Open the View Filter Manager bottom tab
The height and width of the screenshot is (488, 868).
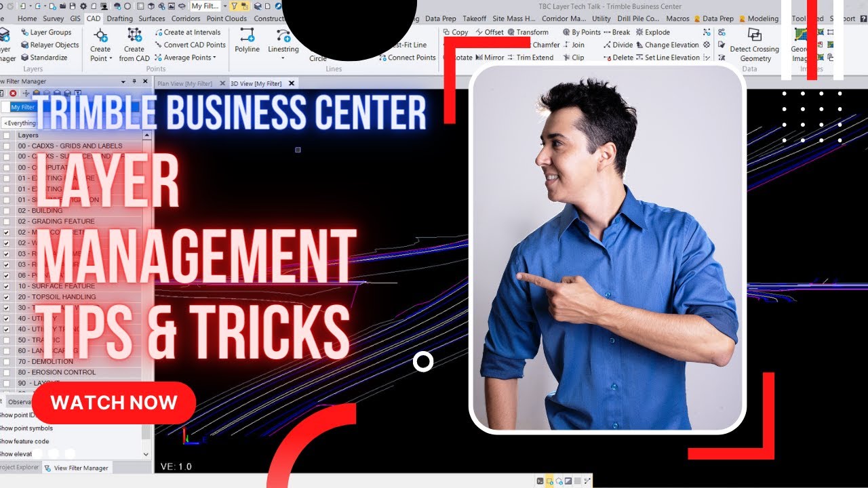76,468
